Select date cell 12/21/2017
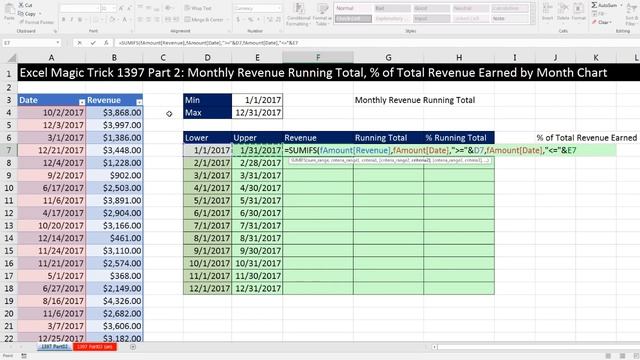 (51, 150)
